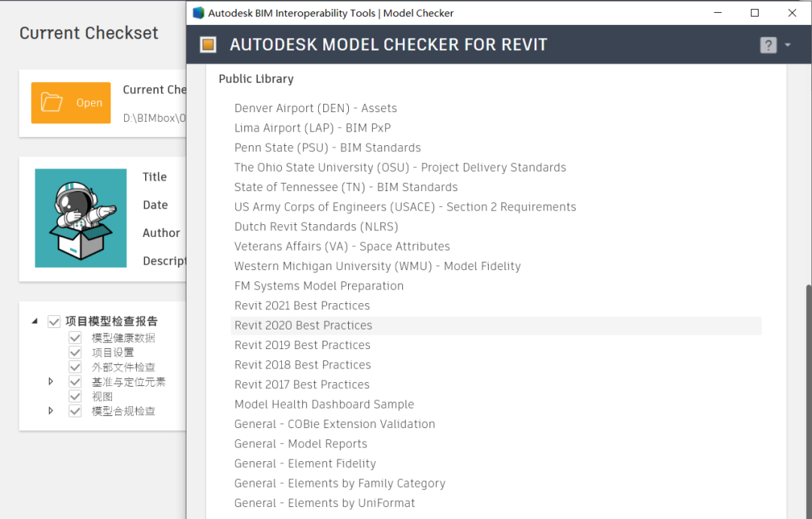Expand the 模型合规检查 tree node

[51, 411]
